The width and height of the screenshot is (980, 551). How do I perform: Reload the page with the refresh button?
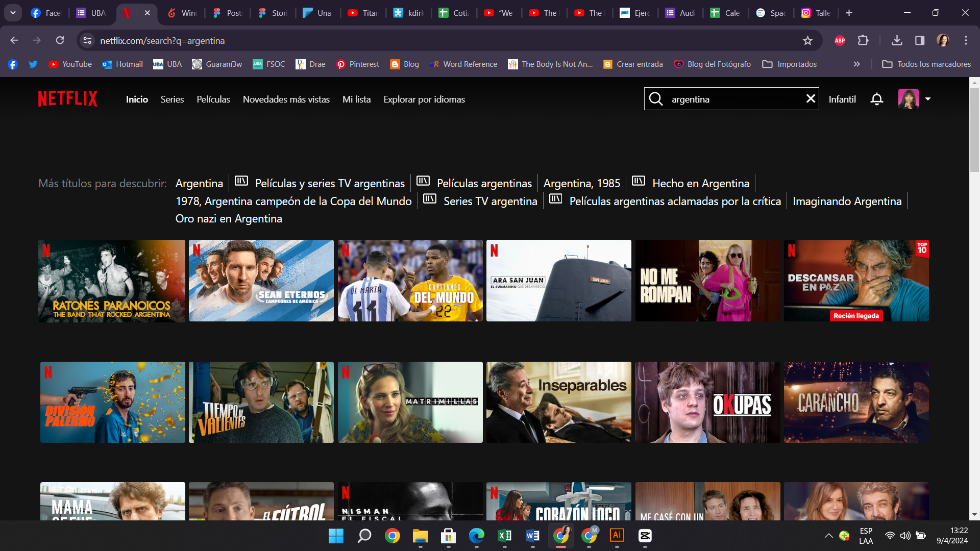60,40
